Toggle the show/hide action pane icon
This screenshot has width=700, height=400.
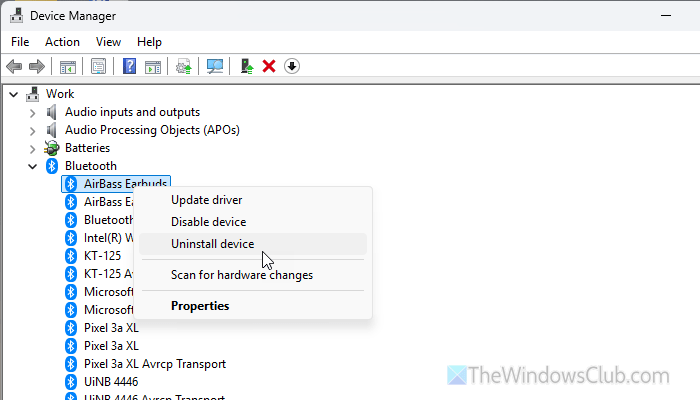point(153,67)
